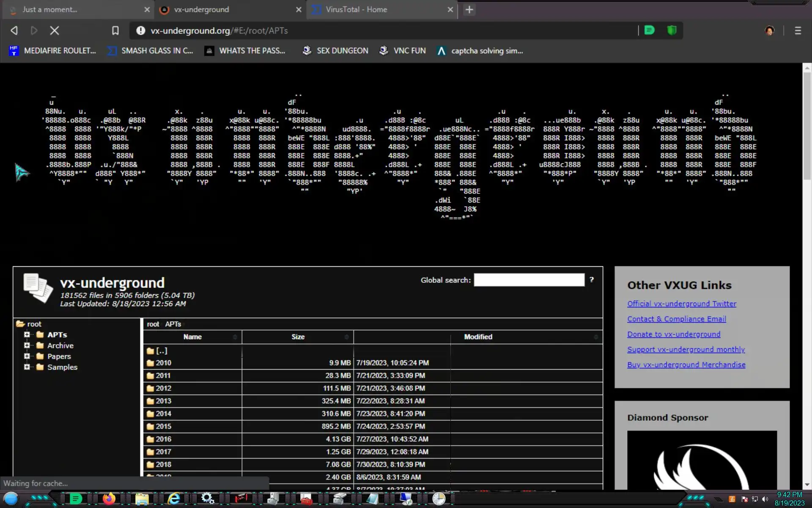Open a new browser tab

click(x=469, y=10)
